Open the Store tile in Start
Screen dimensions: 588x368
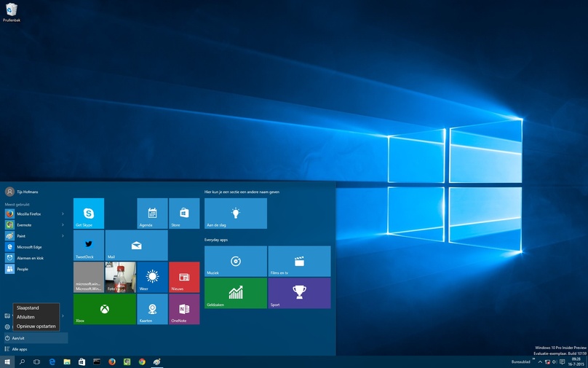[184, 214]
